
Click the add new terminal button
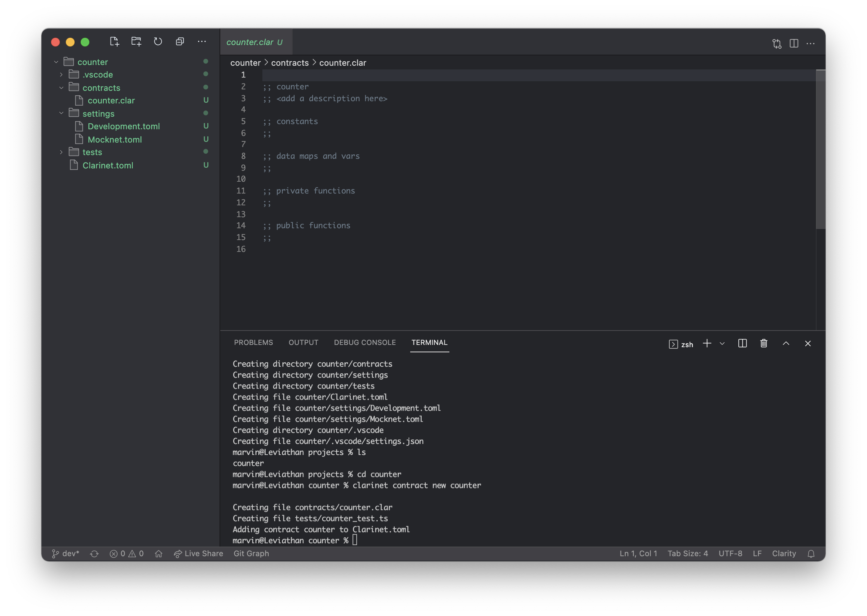coord(707,343)
